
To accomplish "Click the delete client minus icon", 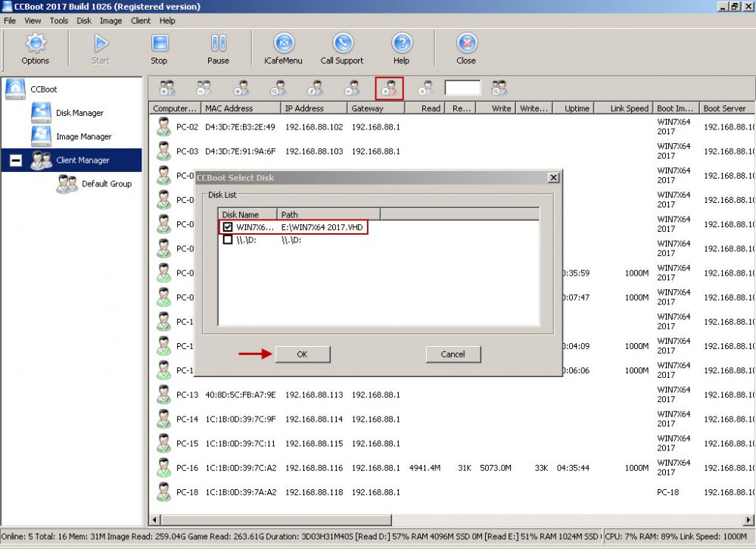I will click(x=353, y=89).
